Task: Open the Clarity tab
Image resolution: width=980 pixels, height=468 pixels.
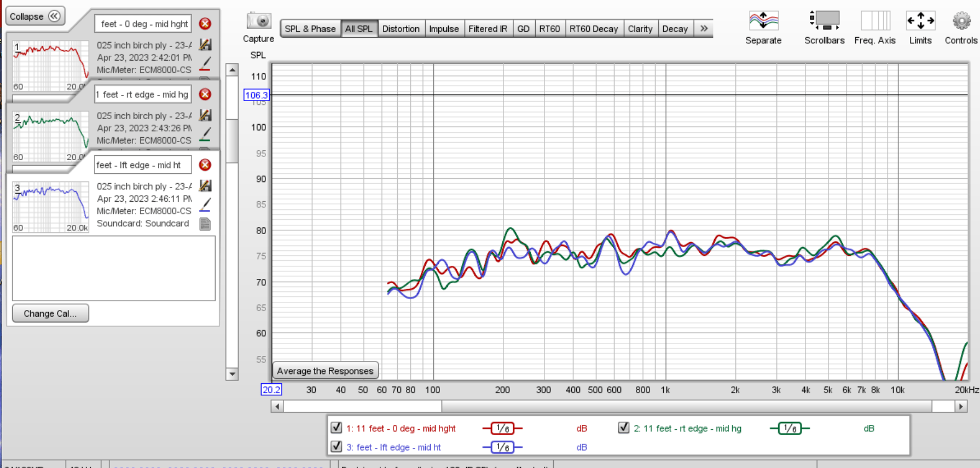Action: [x=640, y=28]
